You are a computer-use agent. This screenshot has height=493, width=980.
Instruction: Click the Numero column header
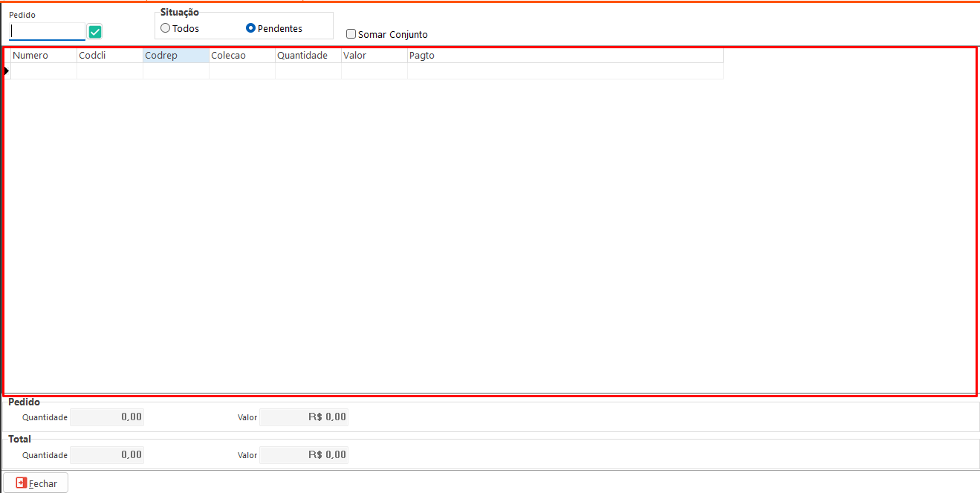tap(44, 56)
